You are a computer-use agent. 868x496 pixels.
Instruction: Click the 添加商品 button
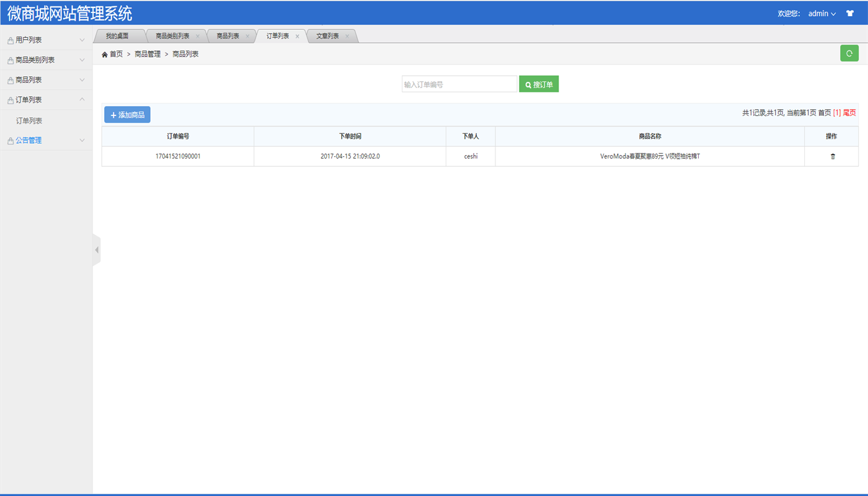click(127, 115)
